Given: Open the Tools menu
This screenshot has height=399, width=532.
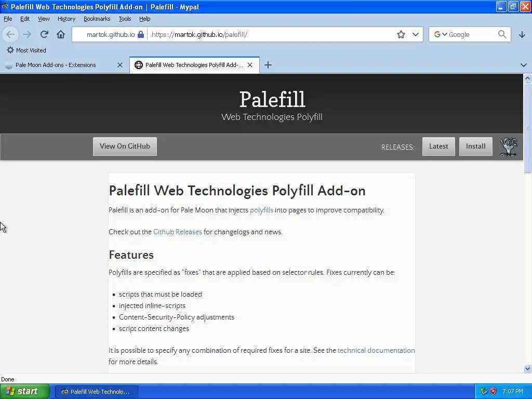Looking at the screenshot, I should click(x=125, y=19).
